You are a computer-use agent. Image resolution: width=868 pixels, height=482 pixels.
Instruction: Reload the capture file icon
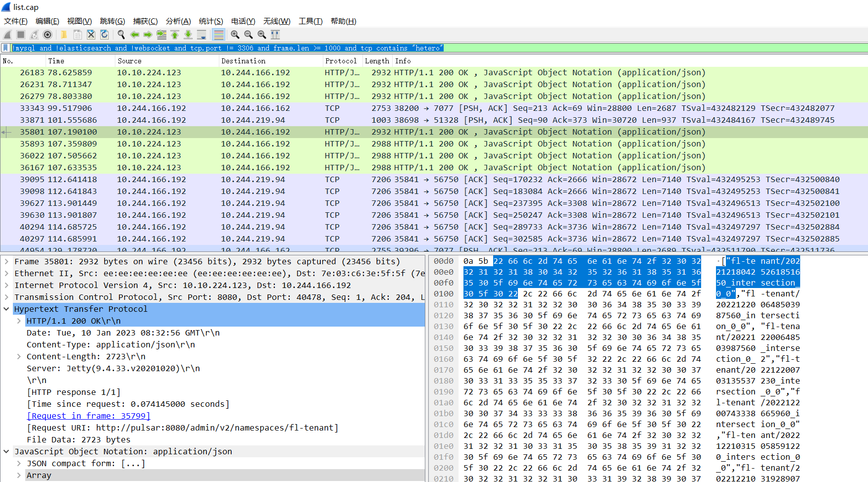[x=104, y=35]
